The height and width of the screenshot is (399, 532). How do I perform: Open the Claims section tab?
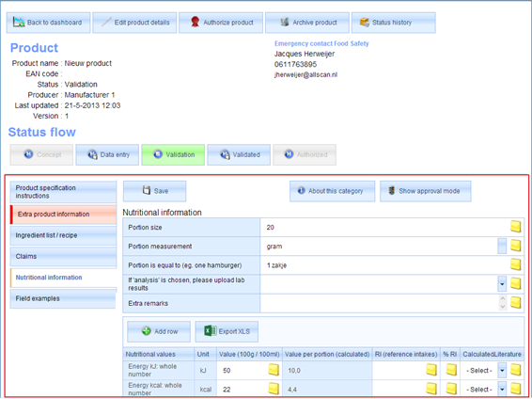click(64, 256)
